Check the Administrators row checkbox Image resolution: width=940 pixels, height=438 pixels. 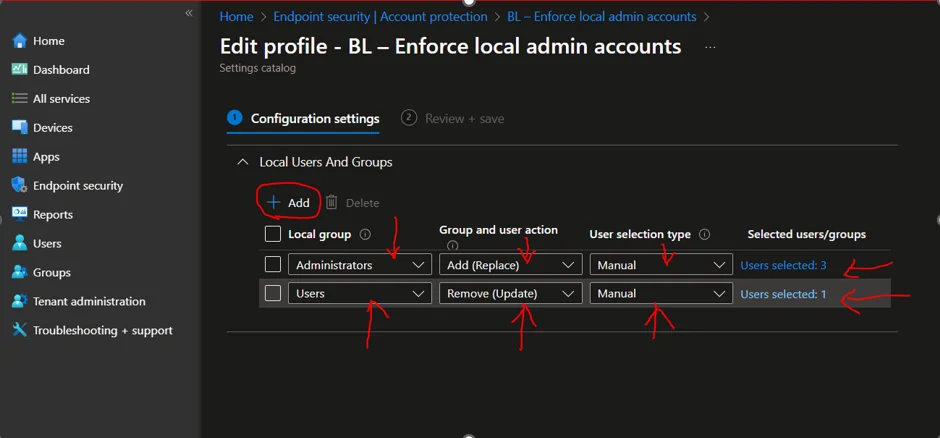tap(273, 265)
